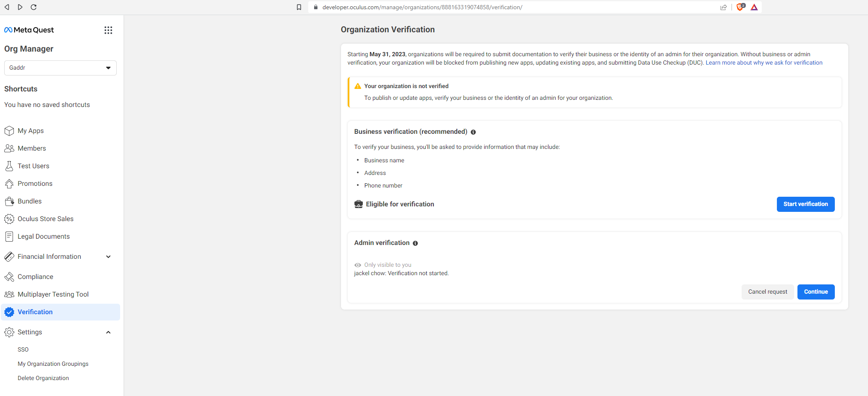Go to Compliance section
The height and width of the screenshot is (396, 868).
click(x=36, y=277)
